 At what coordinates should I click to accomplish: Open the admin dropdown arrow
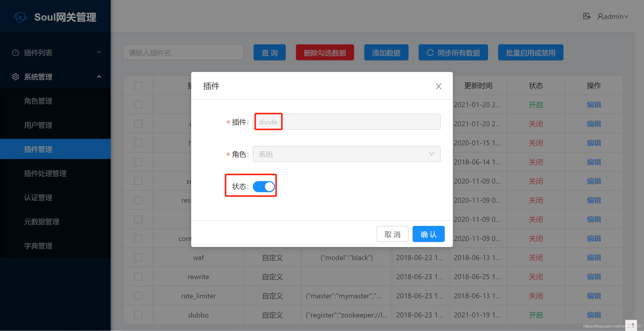click(626, 17)
